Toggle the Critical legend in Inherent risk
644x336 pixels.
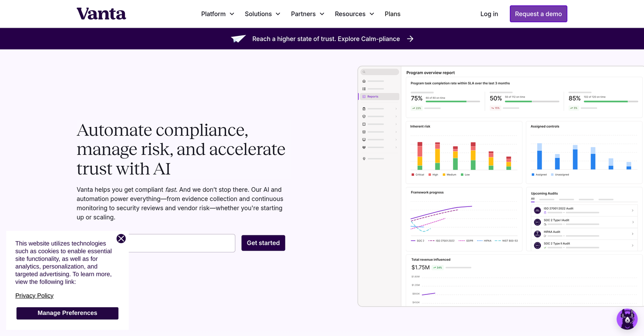tap(418, 174)
